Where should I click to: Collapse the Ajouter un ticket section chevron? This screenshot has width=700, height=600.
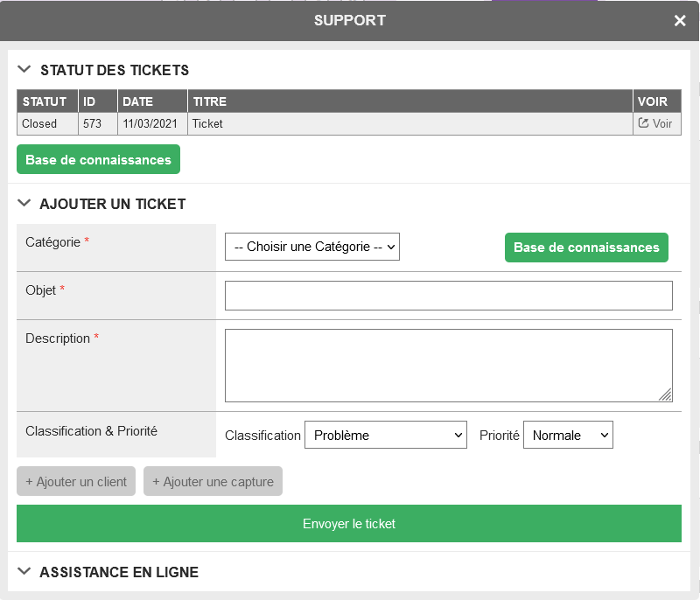tap(24, 204)
